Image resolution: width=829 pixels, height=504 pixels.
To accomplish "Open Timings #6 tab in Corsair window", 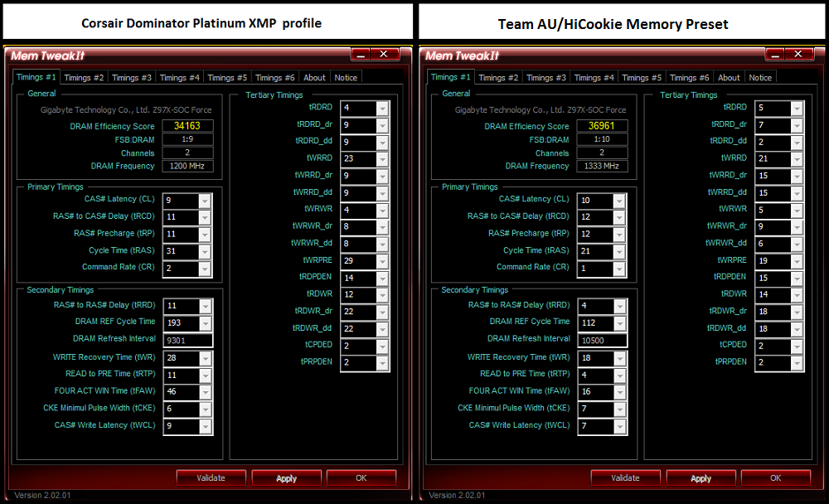I will pos(275,78).
